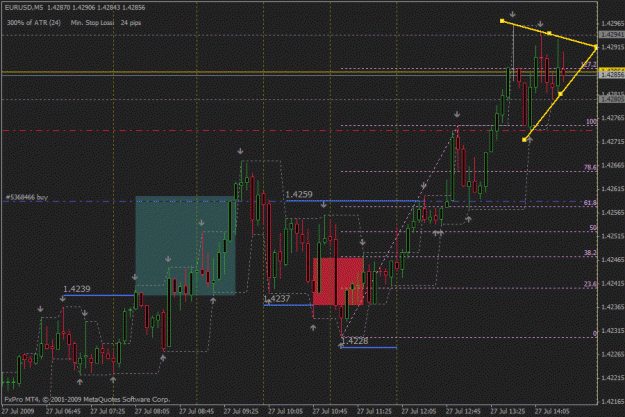Select the blue line under the 1.4239 label
Viewport: 625px width, 417px height.
click(x=99, y=295)
